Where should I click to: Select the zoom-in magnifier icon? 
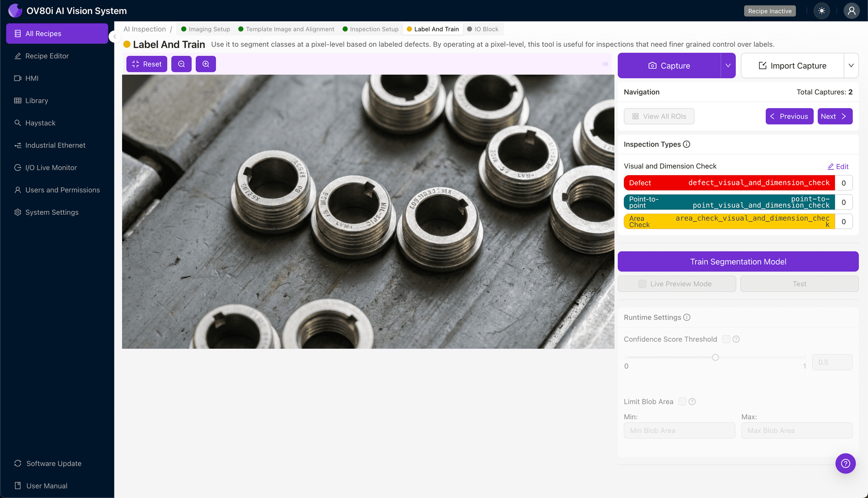(206, 64)
